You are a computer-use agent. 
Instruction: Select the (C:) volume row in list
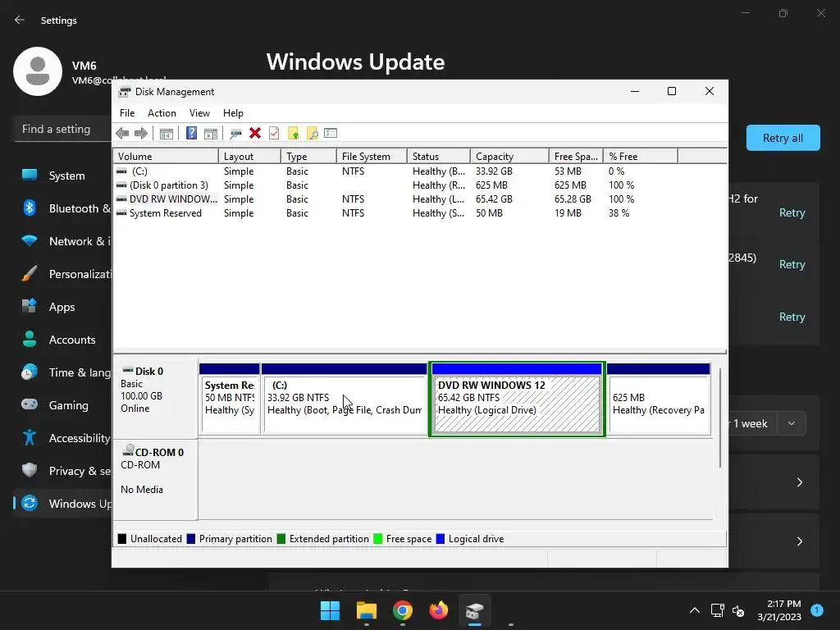point(420,171)
